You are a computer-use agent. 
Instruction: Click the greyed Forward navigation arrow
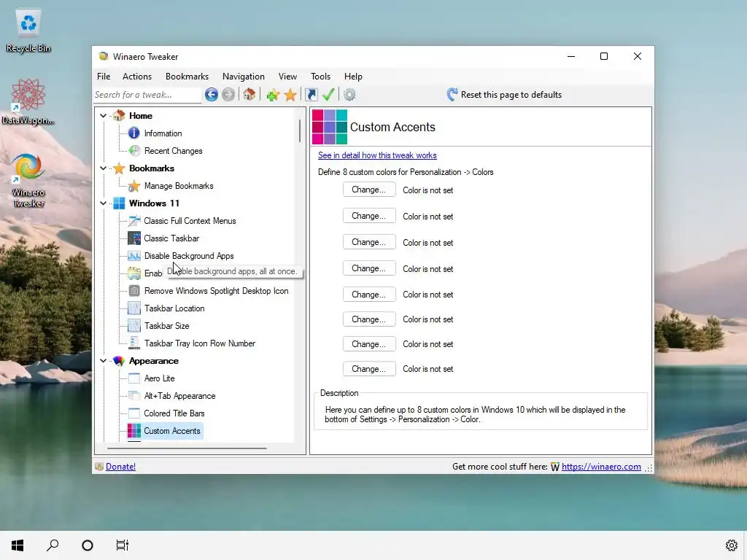(228, 95)
